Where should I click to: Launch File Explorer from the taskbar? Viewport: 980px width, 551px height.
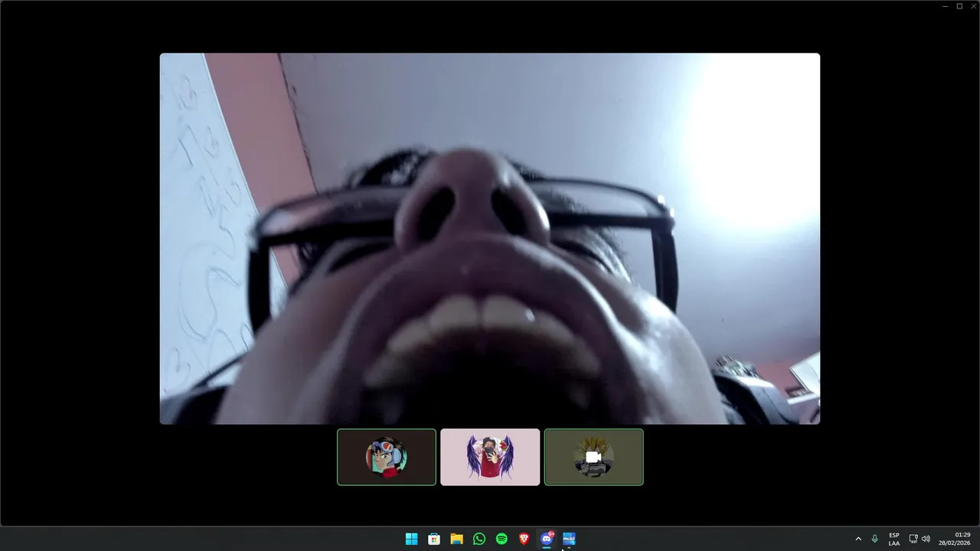pyautogui.click(x=456, y=539)
